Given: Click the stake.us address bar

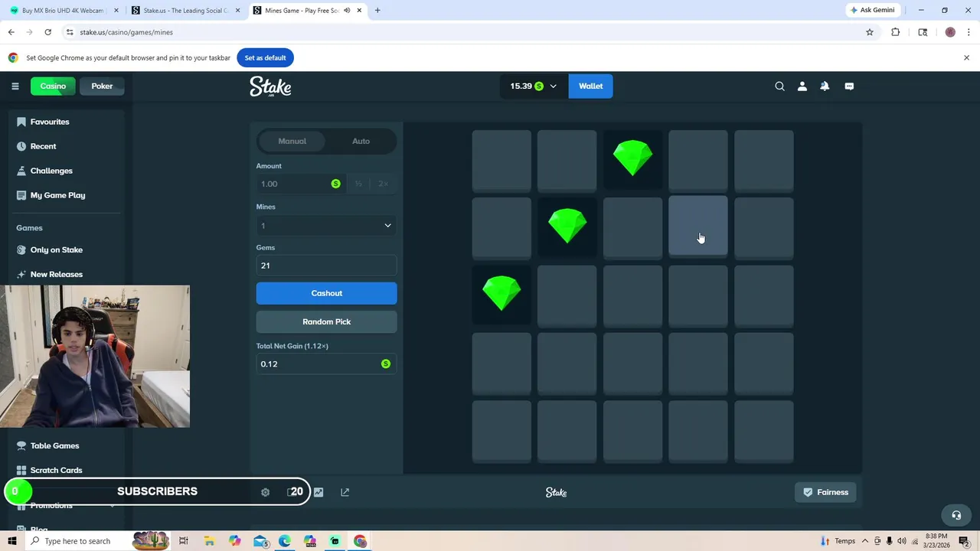Looking at the screenshot, I should pos(459,32).
